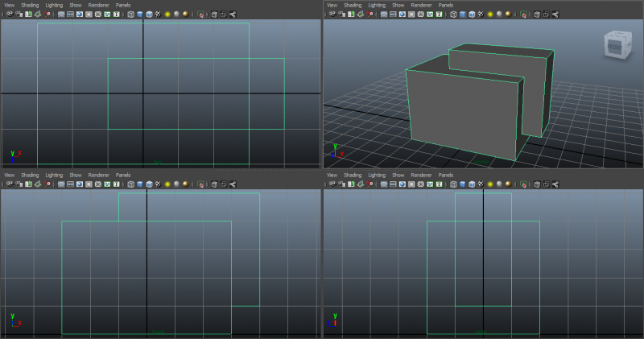Open Renderer menu in top-left viewport
Viewport: 644px width, 339px height.
tap(98, 5)
